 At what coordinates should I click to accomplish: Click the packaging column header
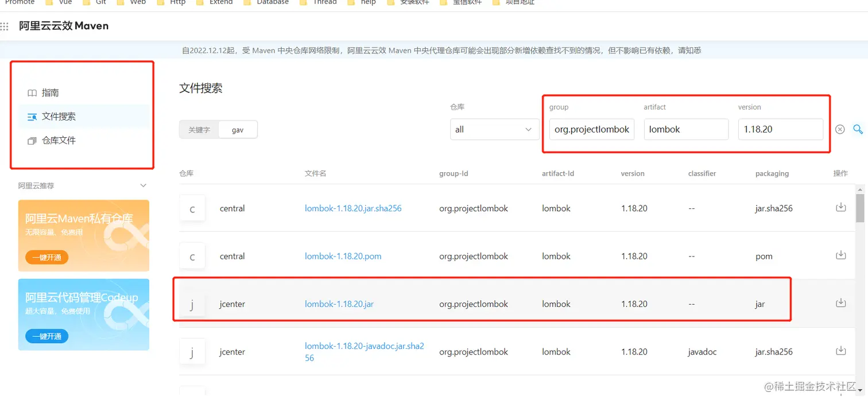coord(772,173)
